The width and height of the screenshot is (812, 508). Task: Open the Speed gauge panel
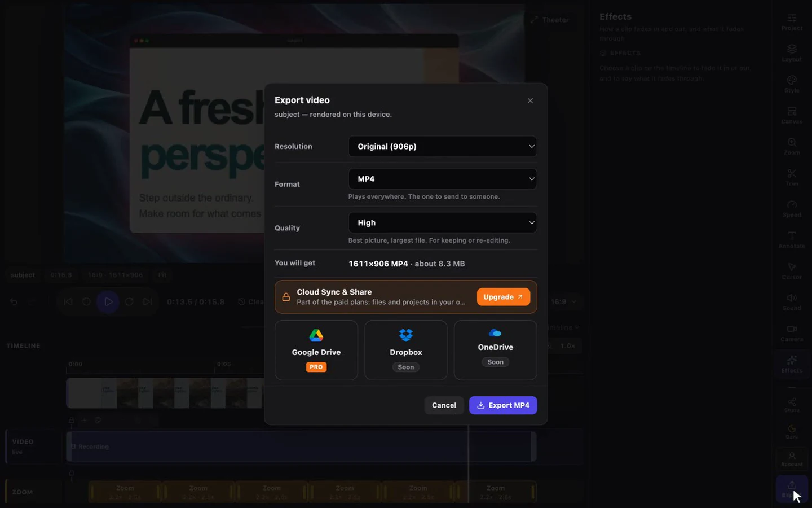[792, 209]
